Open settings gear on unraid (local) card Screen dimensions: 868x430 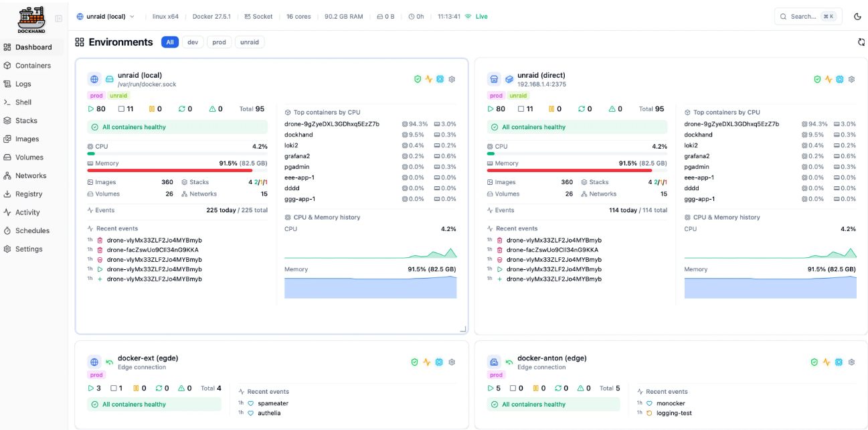(452, 79)
